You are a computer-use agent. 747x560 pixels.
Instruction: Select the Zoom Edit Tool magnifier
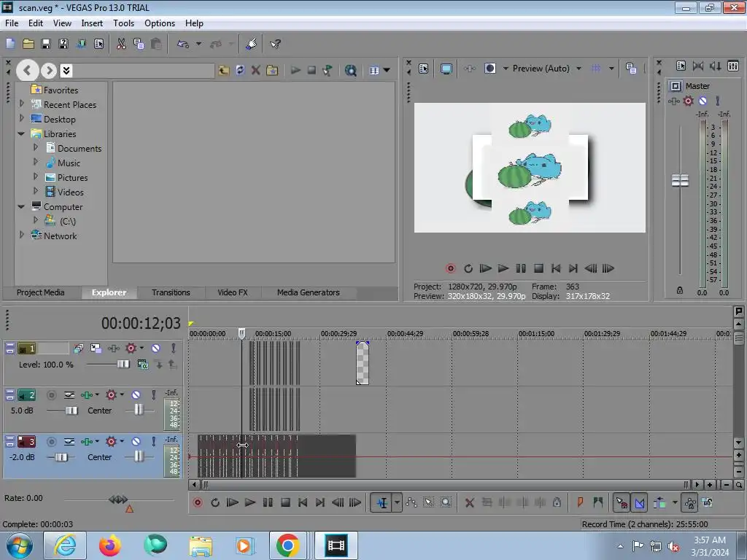click(x=446, y=502)
